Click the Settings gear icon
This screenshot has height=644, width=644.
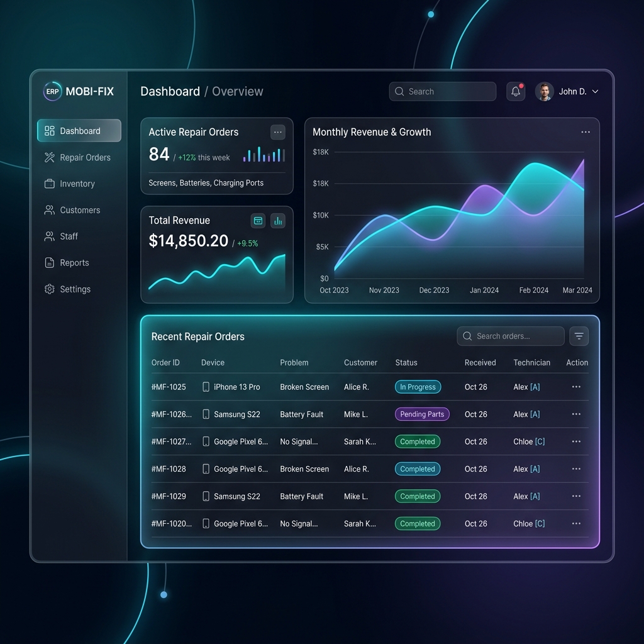pos(50,289)
